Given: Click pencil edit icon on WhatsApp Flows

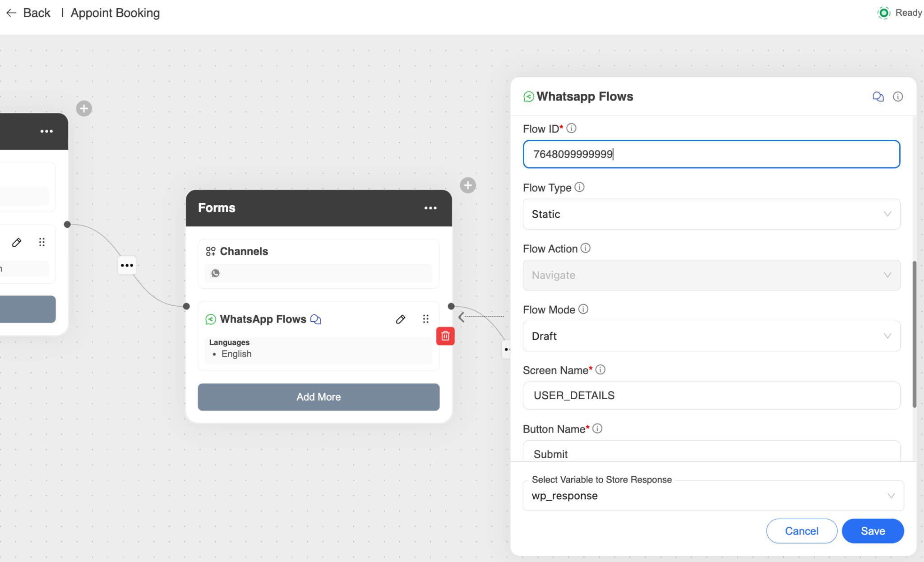Looking at the screenshot, I should coord(400,319).
